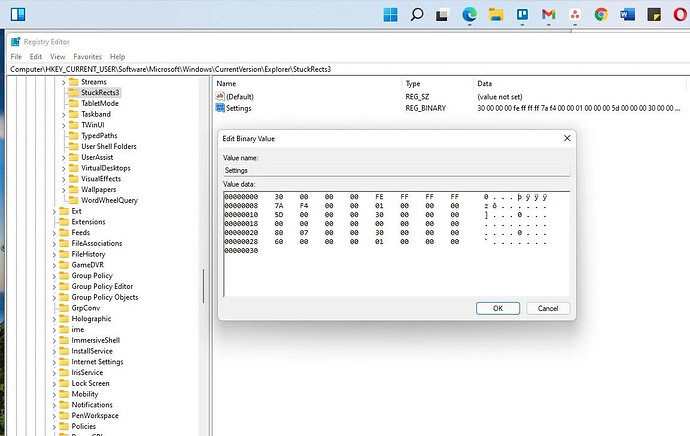The image size is (690, 436).
Task: Select the Settings binary value icon
Action: [220, 108]
